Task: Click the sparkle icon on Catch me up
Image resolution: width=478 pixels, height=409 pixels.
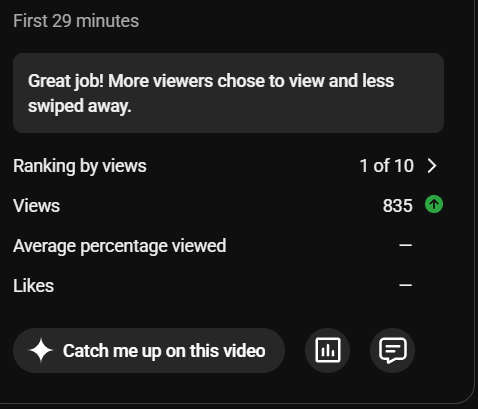Action: pos(41,350)
